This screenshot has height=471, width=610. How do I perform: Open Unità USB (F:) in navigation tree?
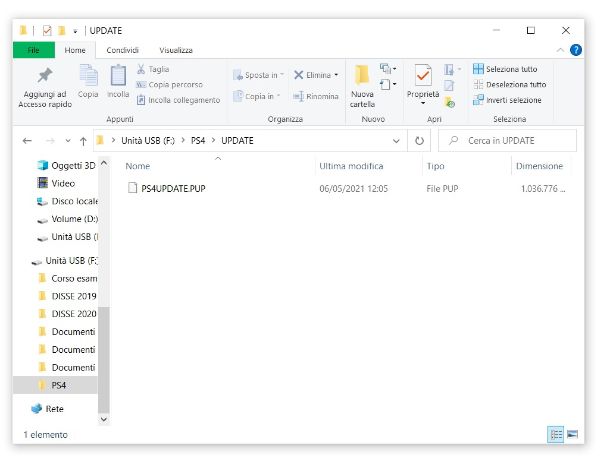pos(65,261)
